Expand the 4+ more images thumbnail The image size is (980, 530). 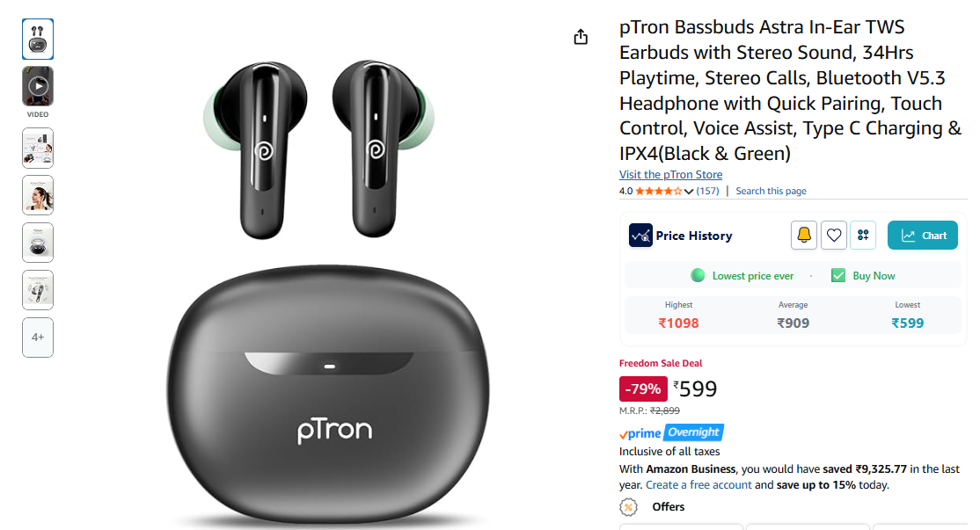pos(38,338)
